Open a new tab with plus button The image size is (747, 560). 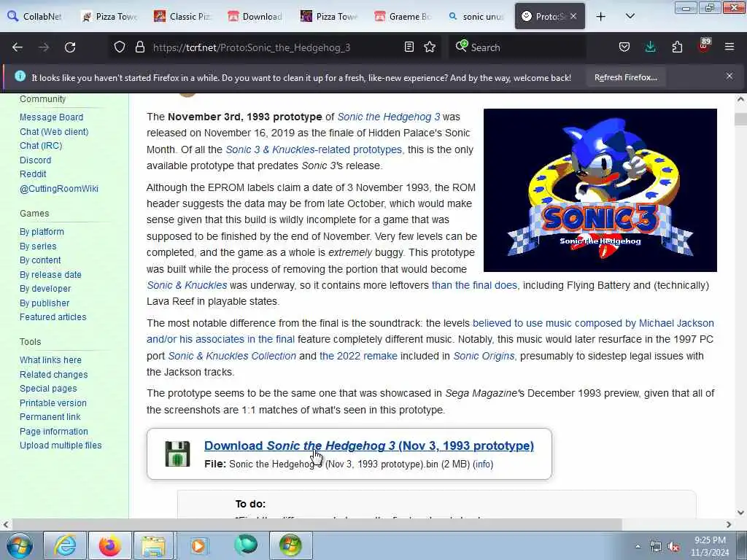[x=601, y=17]
